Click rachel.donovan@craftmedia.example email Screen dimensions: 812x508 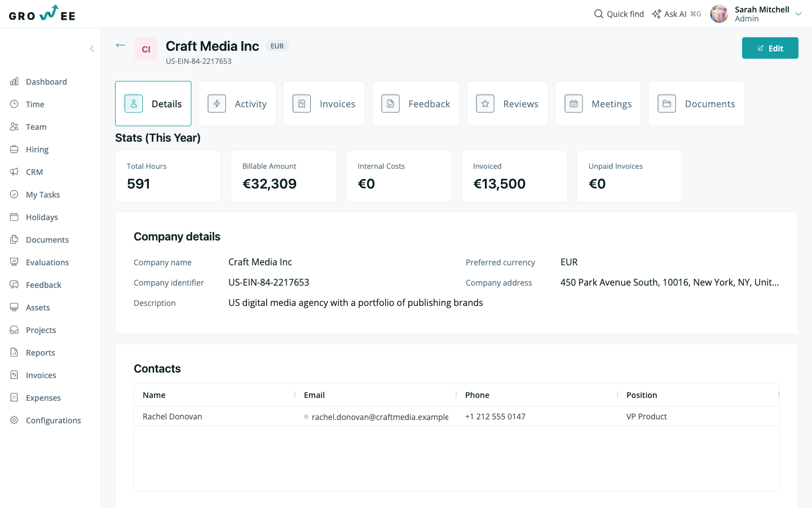tap(380, 417)
